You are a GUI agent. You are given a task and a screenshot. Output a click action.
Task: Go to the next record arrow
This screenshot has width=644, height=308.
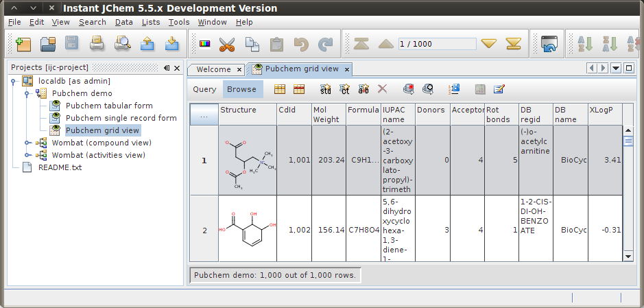click(x=488, y=44)
